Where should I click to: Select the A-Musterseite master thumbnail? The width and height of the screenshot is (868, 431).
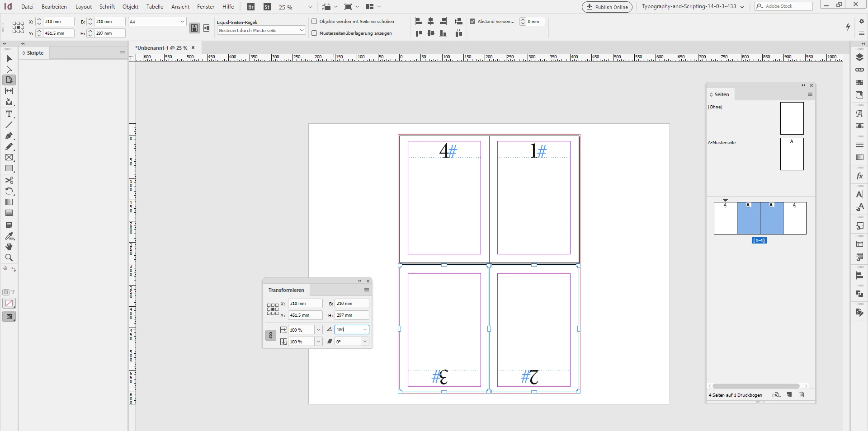792,154
